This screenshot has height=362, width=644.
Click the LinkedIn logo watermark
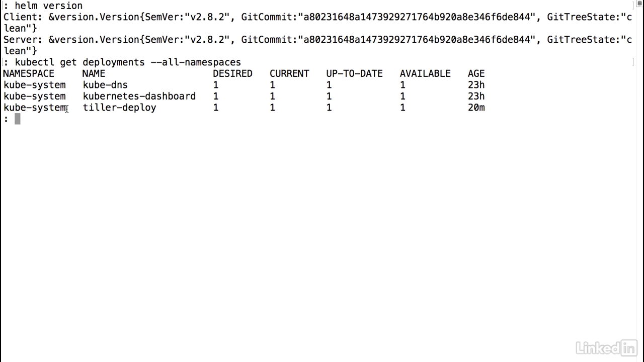tap(606, 347)
